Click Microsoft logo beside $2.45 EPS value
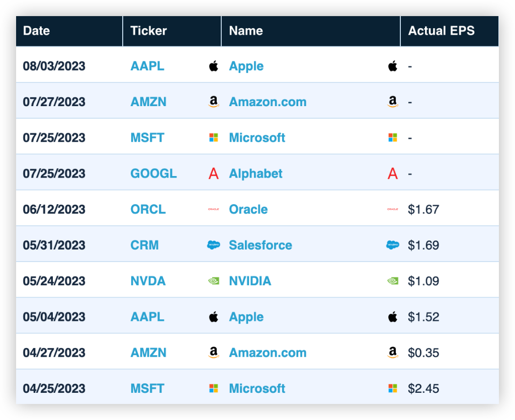This screenshot has height=420, width=515. tap(393, 388)
